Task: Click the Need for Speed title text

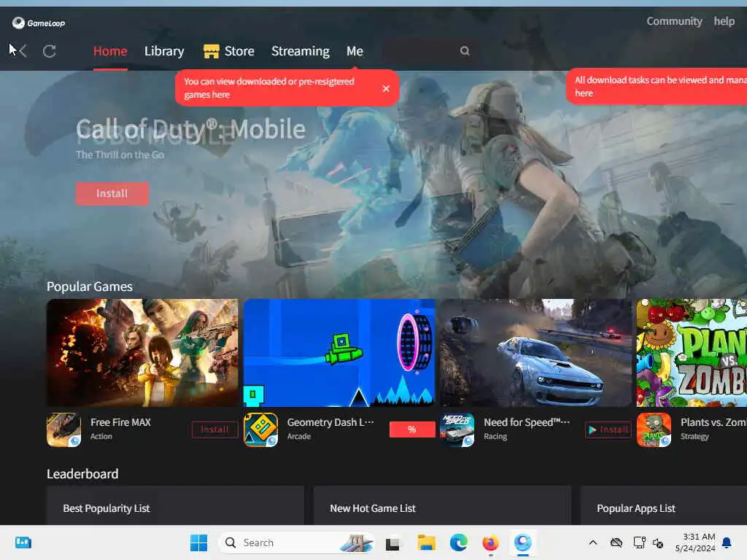Action: [527, 422]
